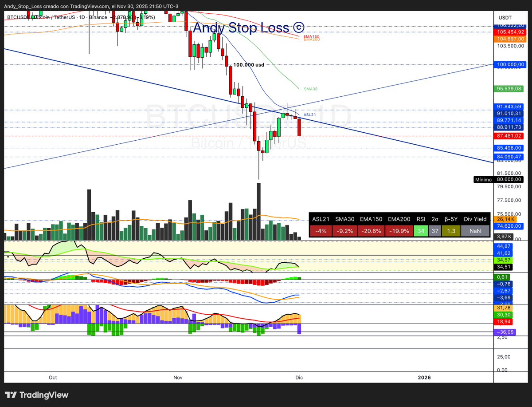
Task: Open the BTCUSDT symbol selector
Action: (x=18, y=17)
